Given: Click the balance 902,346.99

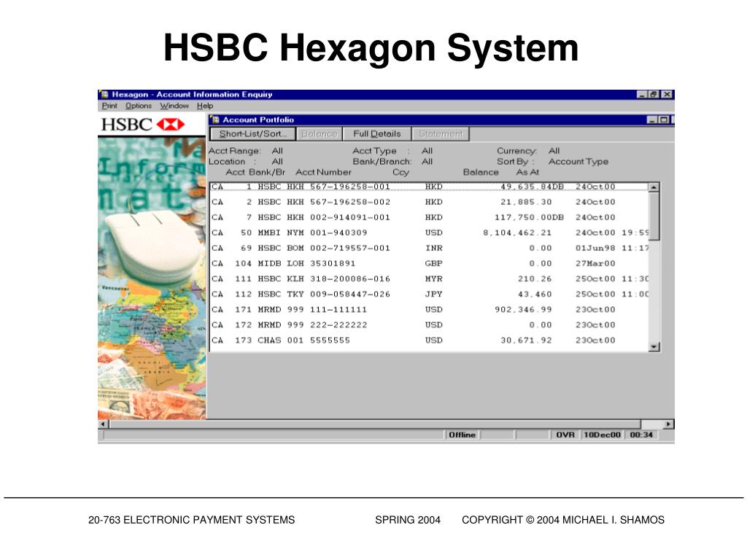Looking at the screenshot, I should coord(523,309).
